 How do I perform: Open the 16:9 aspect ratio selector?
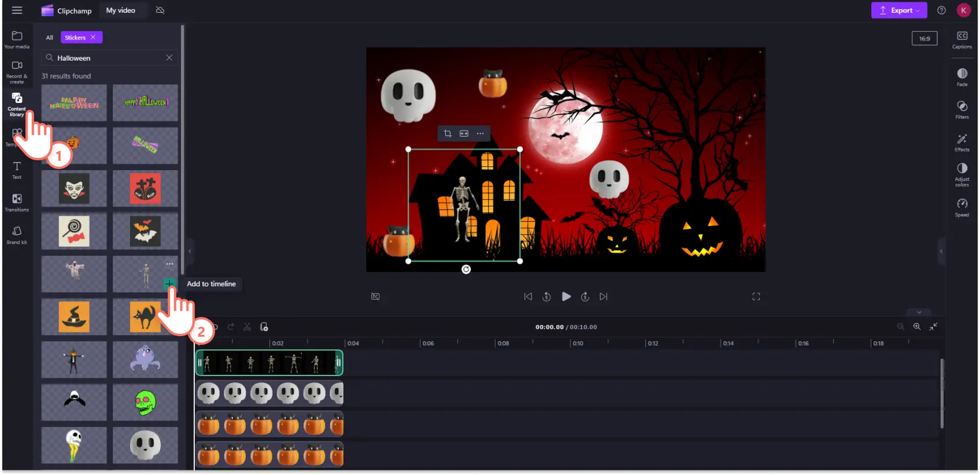pyautogui.click(x=924, y=38)
